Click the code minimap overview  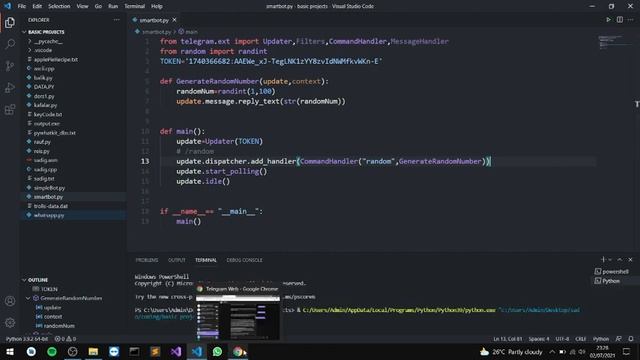point(613,42)
